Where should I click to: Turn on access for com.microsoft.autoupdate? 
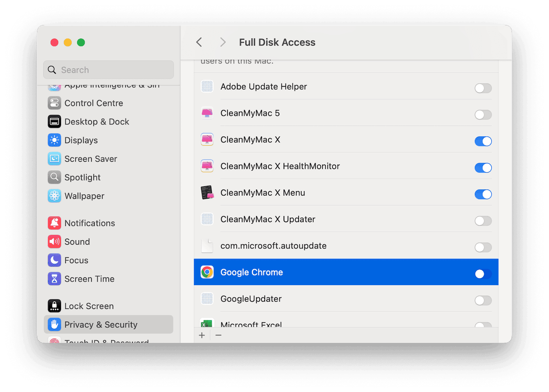tap(483, 247)
